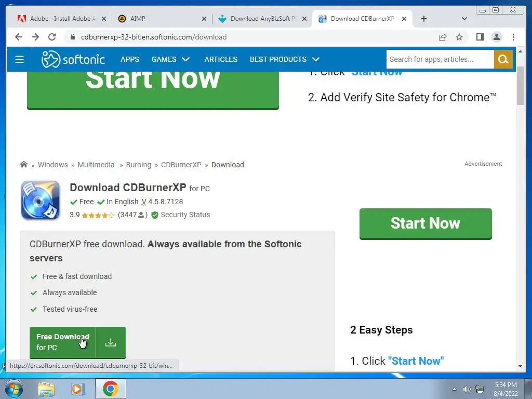Viewport: 532px width, 399px height.
Task: Click the page vertical scrollbar thumb
Action: pos(520,86)
